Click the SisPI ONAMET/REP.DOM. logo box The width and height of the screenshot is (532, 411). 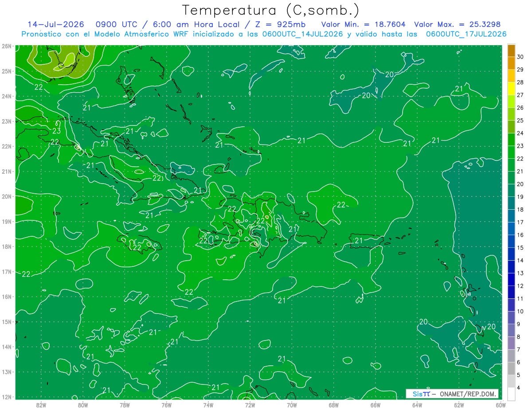[452, 394]
